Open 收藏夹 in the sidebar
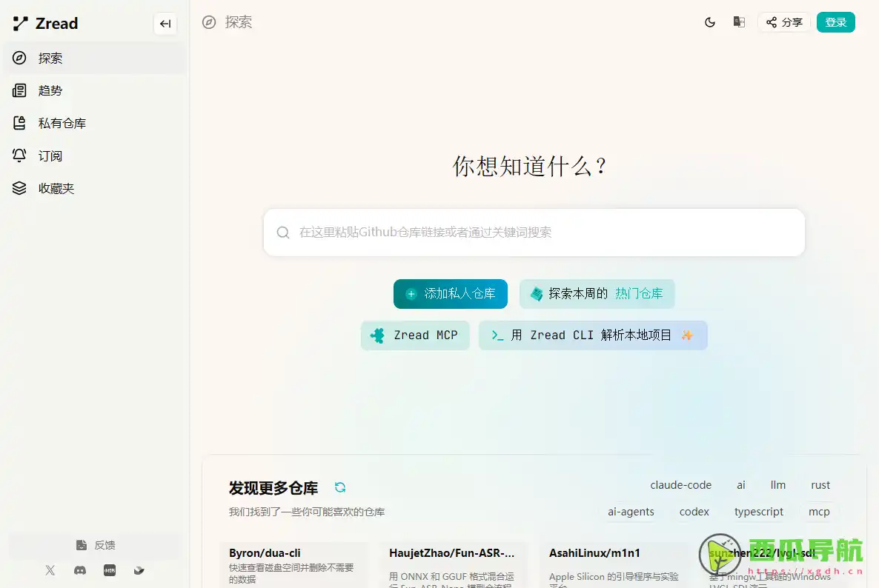 tap(95, 188)
